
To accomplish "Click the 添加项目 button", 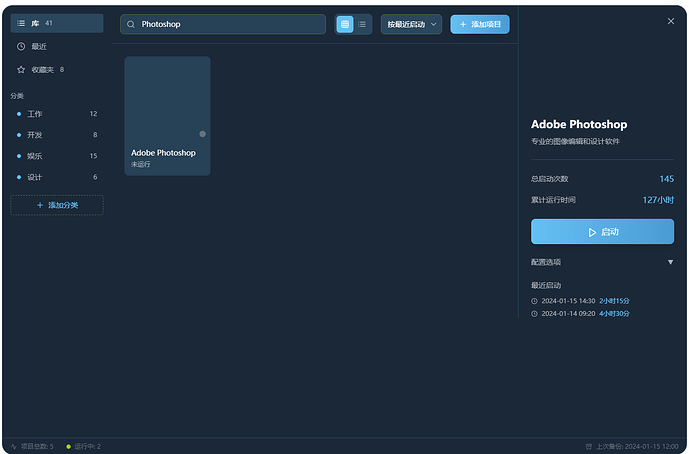I will 480,24.
